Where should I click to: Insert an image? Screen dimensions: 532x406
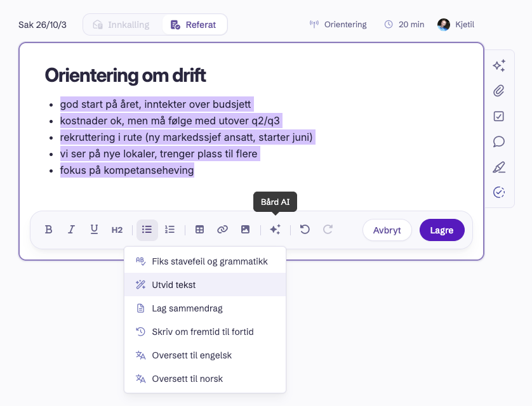coord(245,230)
